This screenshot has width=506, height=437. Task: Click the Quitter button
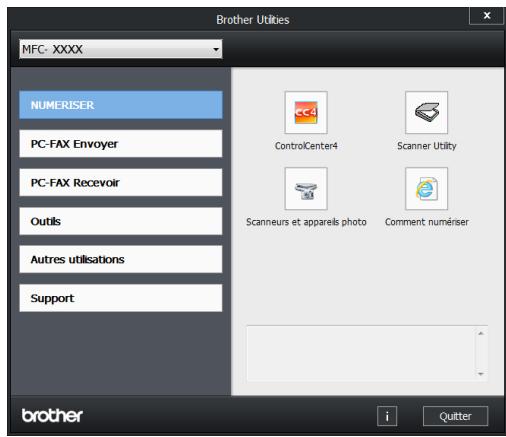coord(455,416)
